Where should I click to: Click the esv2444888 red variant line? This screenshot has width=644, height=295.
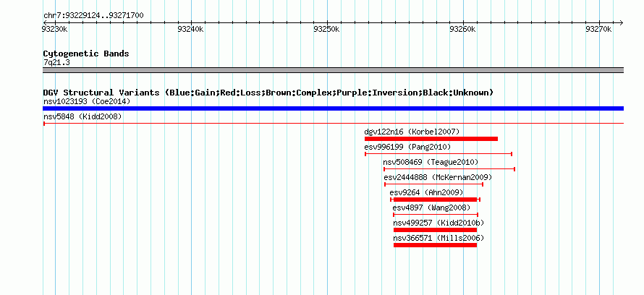tap(433, 184)
